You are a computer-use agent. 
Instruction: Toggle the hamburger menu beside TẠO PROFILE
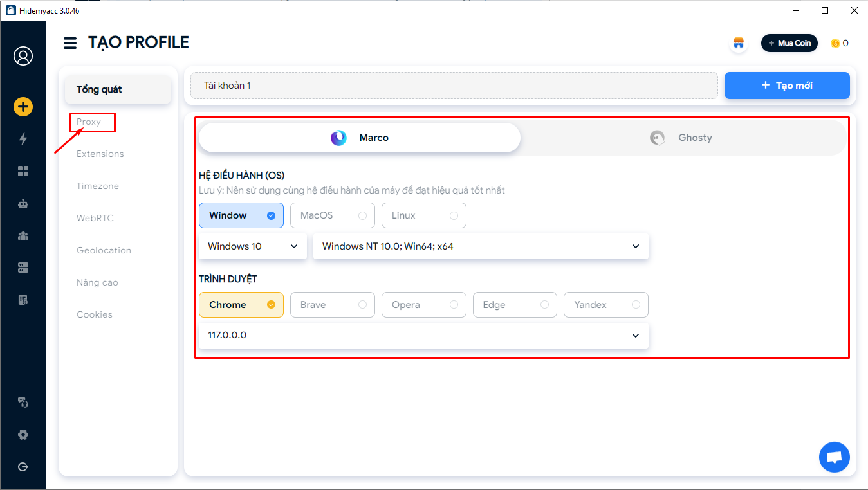click(70, 43)
